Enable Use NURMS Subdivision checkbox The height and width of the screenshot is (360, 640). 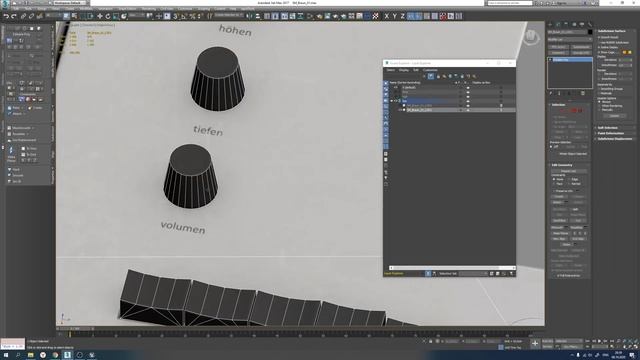(x=599, y=42)
